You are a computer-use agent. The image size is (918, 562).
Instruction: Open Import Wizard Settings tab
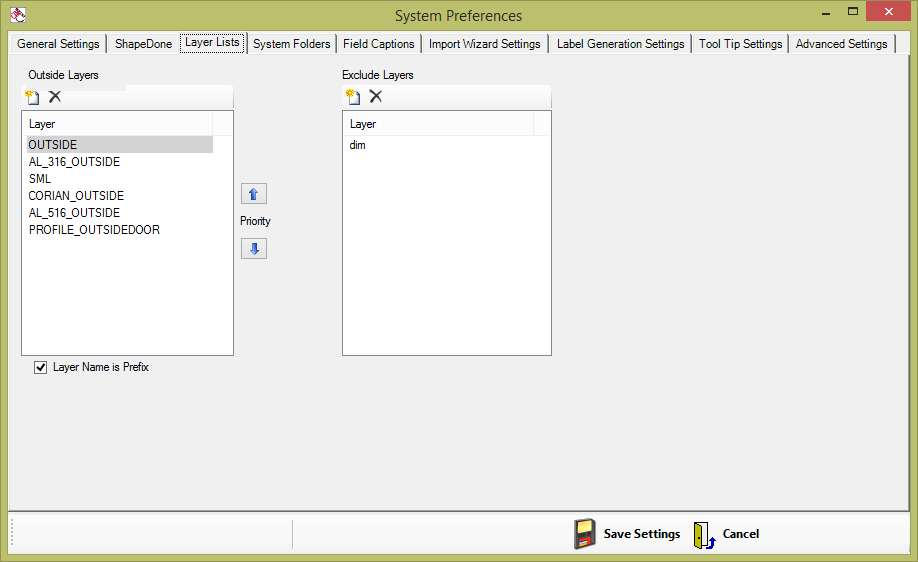coord(485,44)
